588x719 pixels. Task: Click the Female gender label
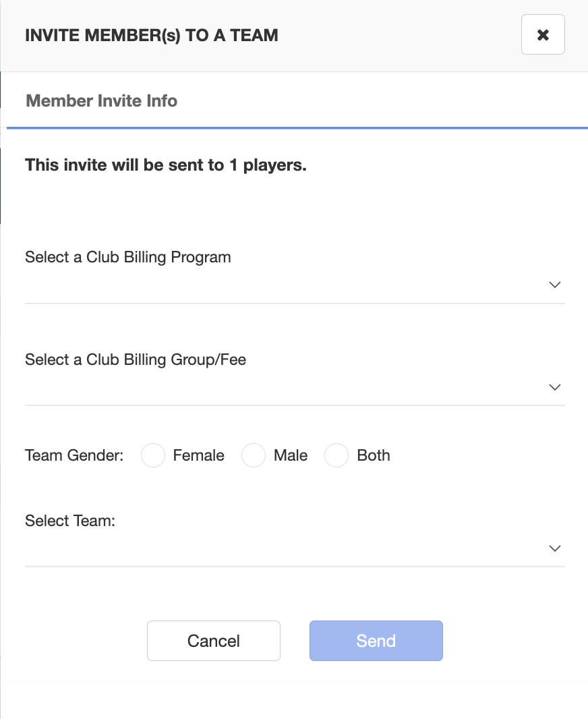point(198,455)
